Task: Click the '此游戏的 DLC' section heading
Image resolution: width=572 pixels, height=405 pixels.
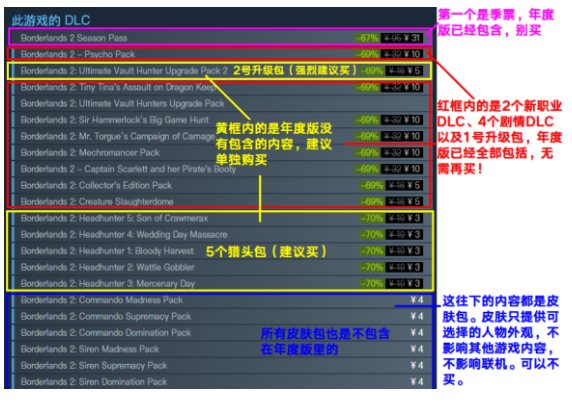Action: [51, 20]
